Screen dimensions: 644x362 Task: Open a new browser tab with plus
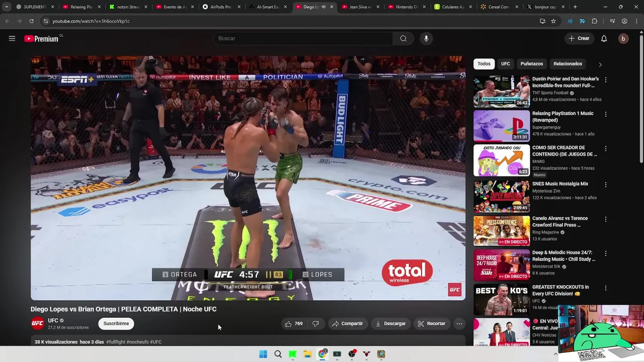click(x=575, y=7)
